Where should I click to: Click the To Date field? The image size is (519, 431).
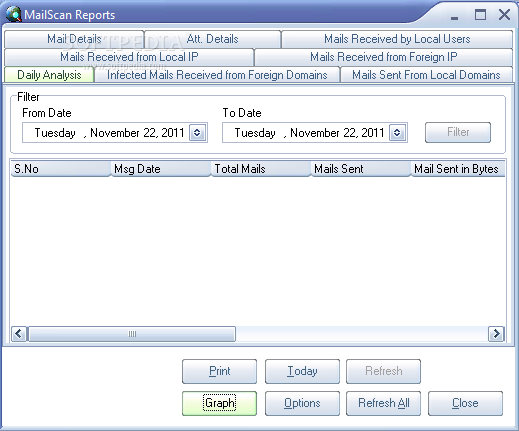point(315,133)
